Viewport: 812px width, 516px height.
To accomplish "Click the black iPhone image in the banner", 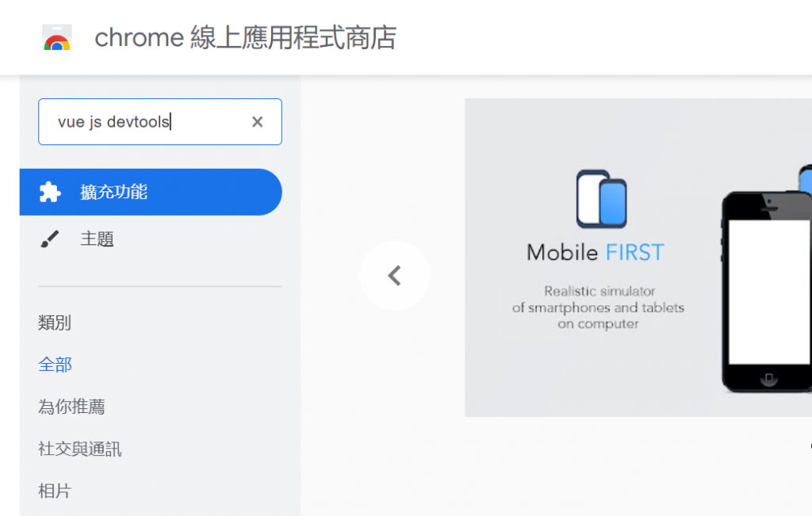I will pos(767,292).
